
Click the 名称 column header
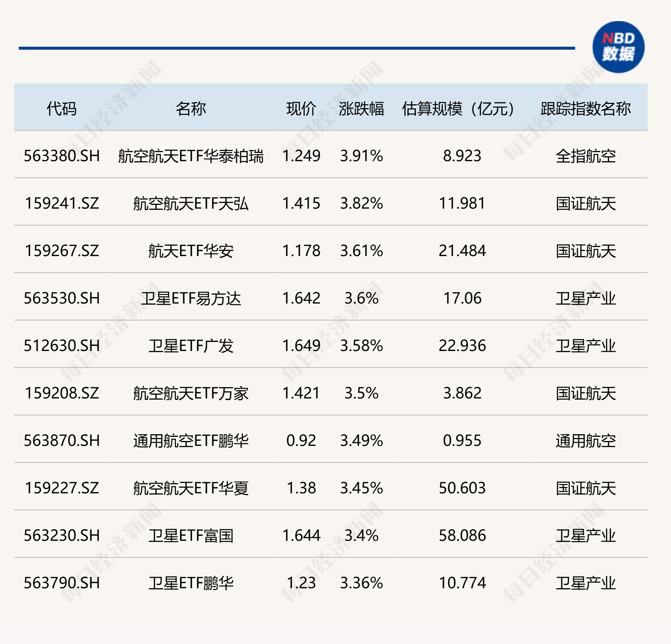click(191, 109)
